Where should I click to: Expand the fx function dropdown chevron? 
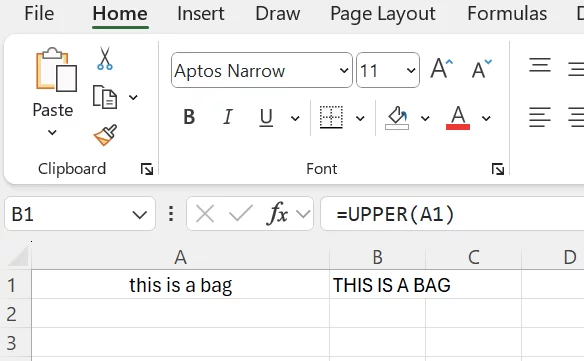point(303,214)
